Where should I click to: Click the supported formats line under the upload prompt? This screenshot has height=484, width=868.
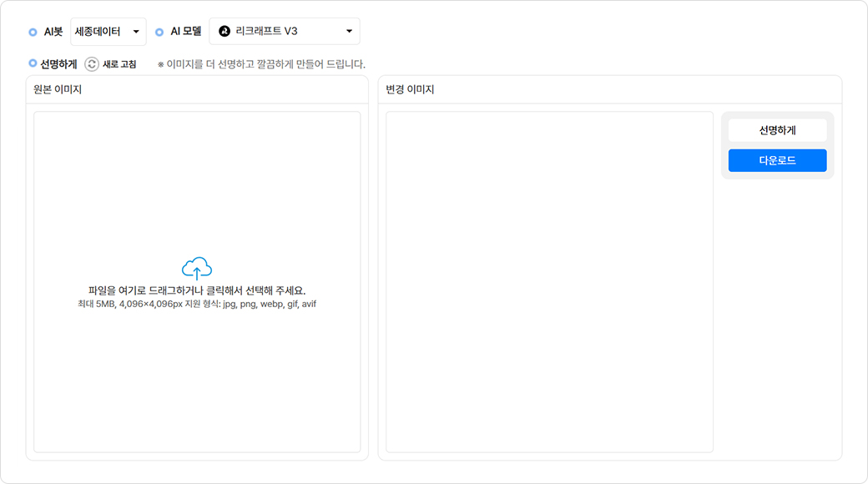[x=197, y=305]
